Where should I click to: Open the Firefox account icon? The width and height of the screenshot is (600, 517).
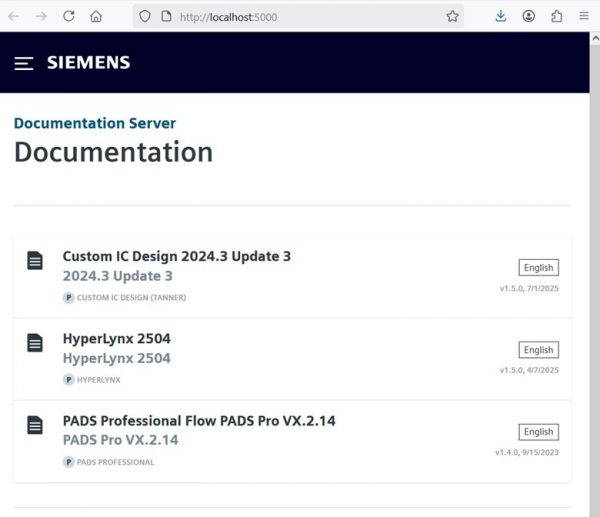pos(528,16)
